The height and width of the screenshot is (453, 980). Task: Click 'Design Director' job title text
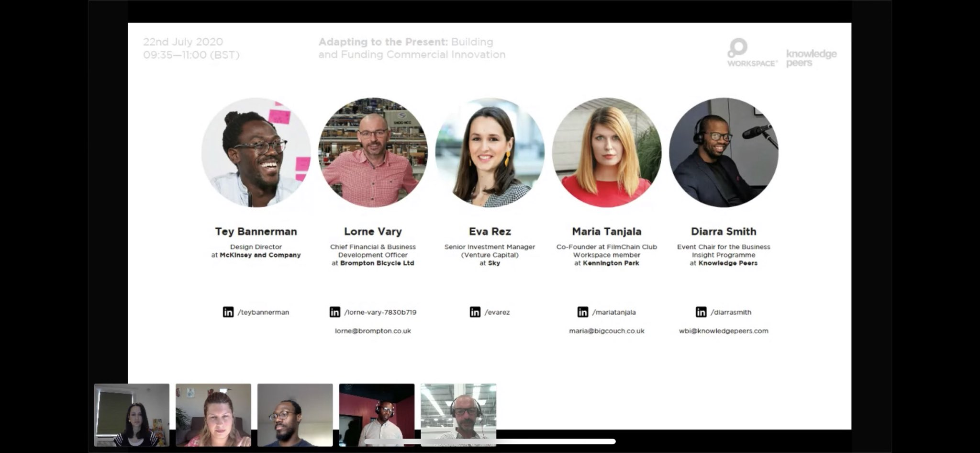pyautogui.click(x=256, y=247)
